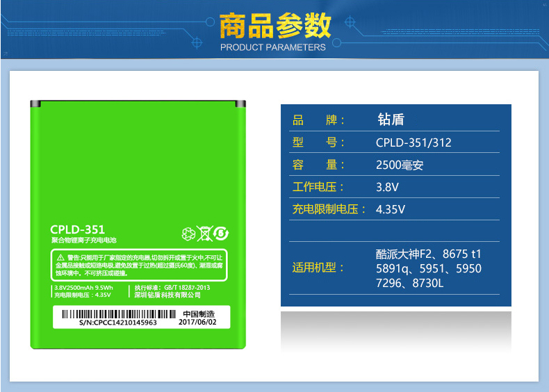Click the circled number 5 eco icon

[220, 234]
